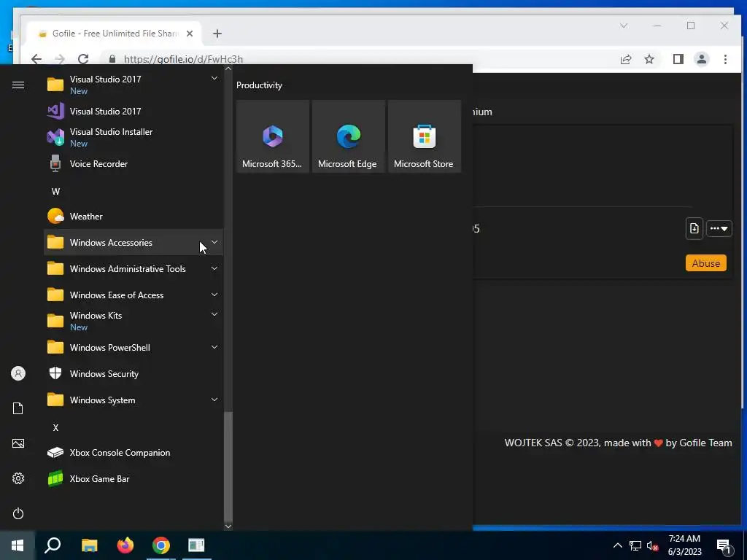
Task: Click the Chrome share page icon
Action: pos(625,59)
